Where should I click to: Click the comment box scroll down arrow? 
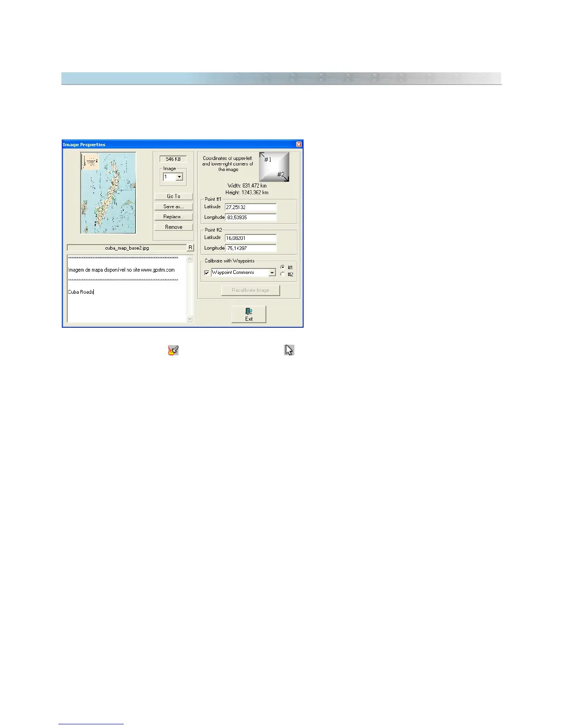(190, 319)
